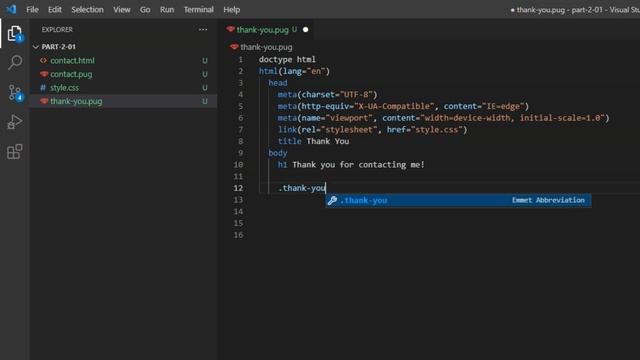Click the wrench icon in suggestion list
This screenshot has width=640, height=360.
[332, 200]
